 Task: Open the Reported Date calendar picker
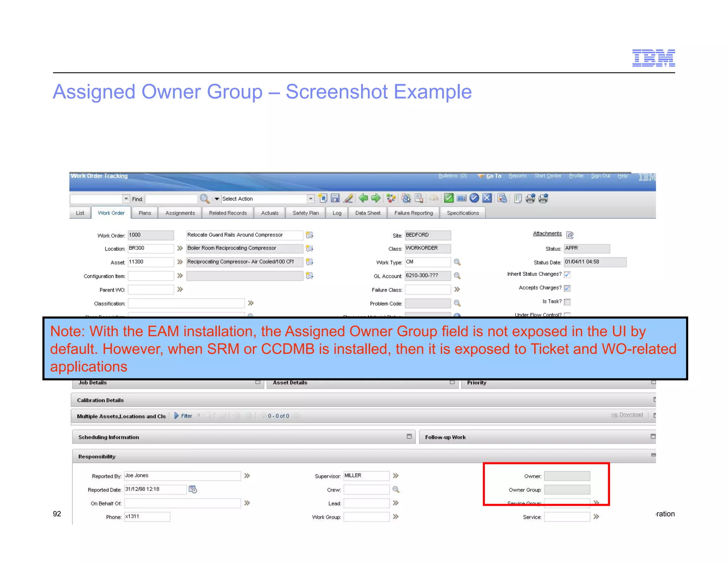[x=193, y=489]
